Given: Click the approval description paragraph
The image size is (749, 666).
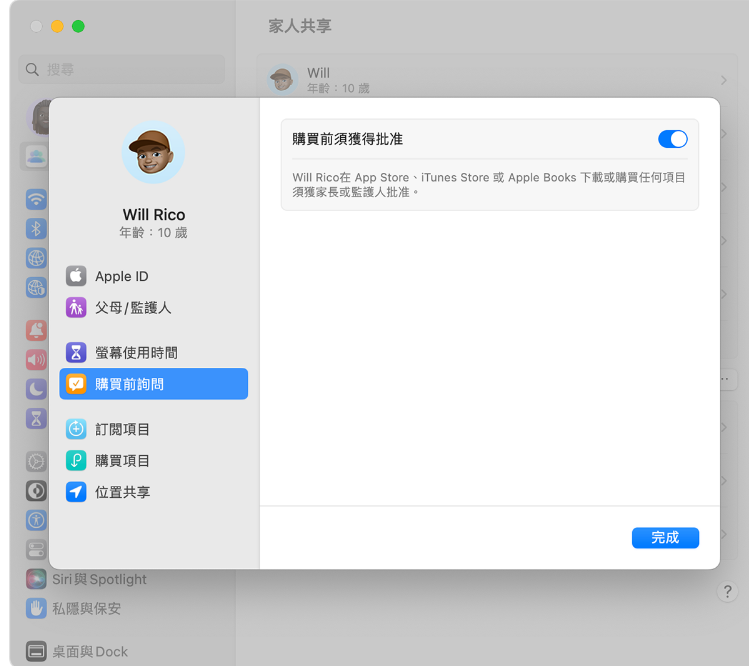Looking at the screenshot, I should [489, 184].
